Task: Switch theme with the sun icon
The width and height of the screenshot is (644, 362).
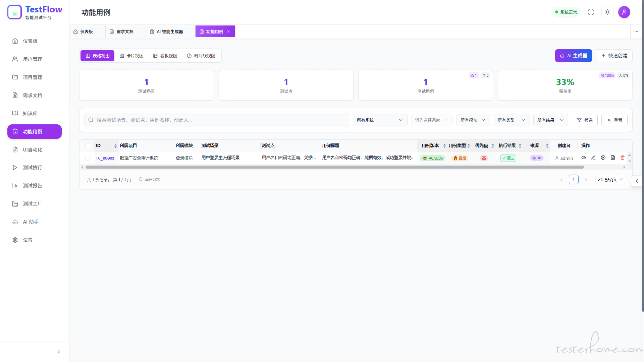Action: click(607, 12)
